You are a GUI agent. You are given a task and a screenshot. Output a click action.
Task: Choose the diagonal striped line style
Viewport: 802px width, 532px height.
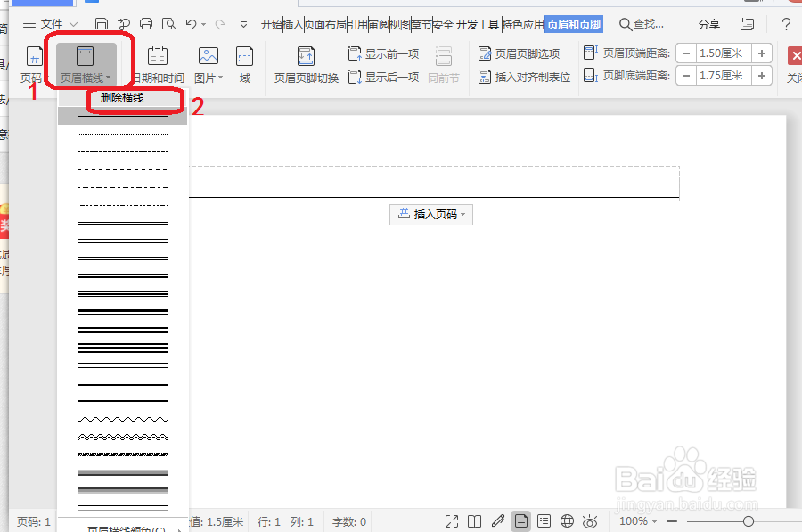tap(122, 454)
